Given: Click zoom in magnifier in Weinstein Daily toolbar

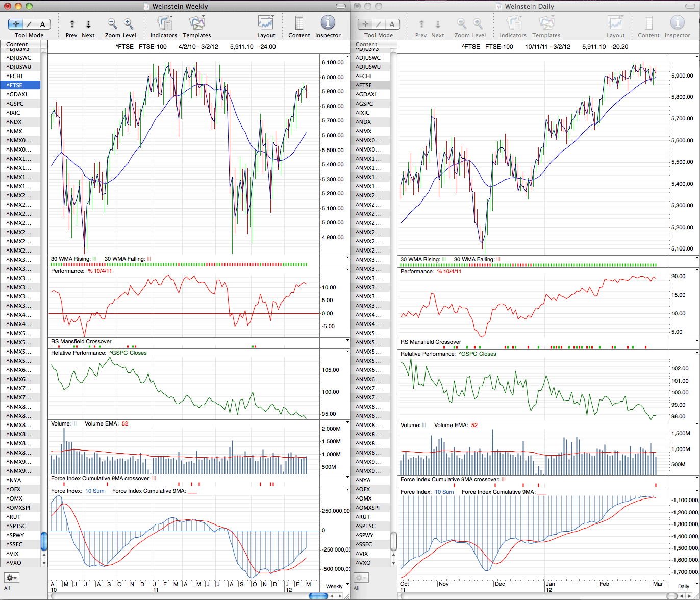Looking at the screenshot, I should 478,23.
